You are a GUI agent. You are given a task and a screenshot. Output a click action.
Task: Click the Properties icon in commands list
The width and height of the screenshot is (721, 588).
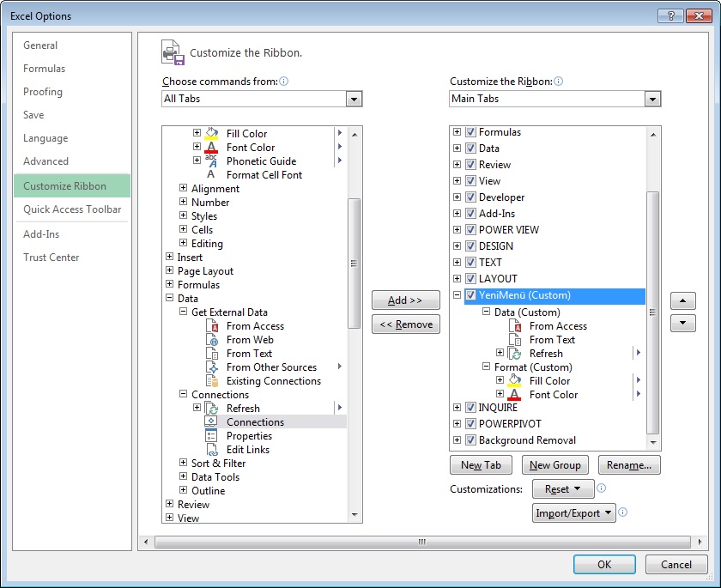[211, 436]
